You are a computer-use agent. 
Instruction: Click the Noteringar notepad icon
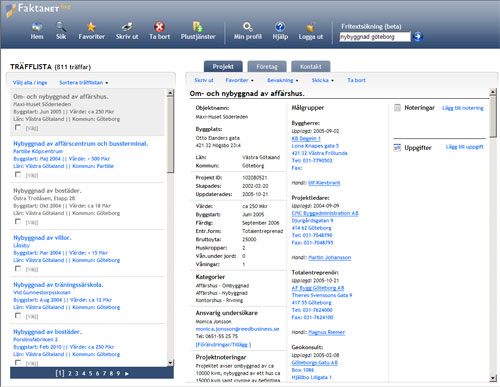(397, 108)
